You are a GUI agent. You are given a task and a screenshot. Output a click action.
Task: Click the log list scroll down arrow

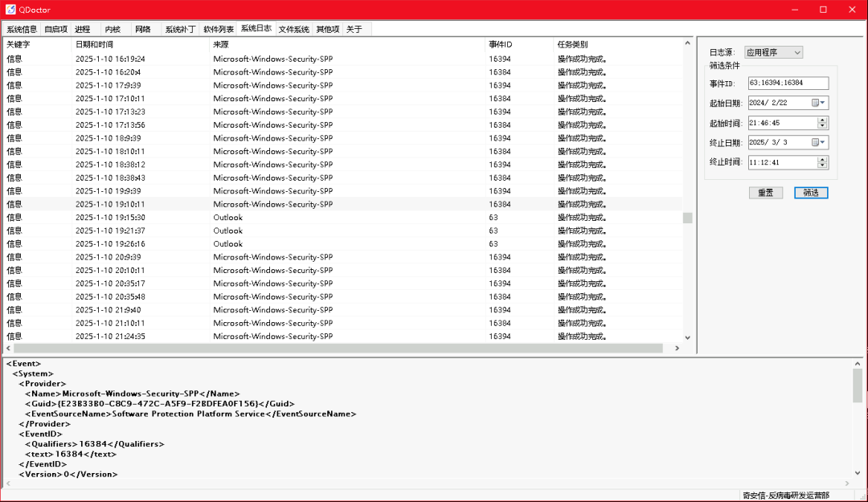tap(687, 337)
